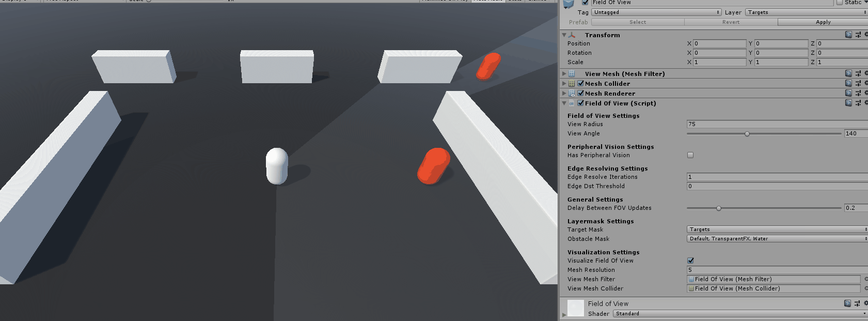This screenshot has height=321, width=868.
Task: Disable the Mesh Renderer component checkbox
Action: pos(581,93)
